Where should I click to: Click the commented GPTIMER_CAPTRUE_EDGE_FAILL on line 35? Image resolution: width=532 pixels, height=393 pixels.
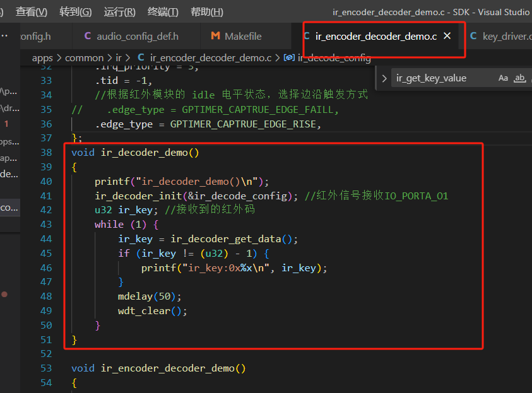258,110
